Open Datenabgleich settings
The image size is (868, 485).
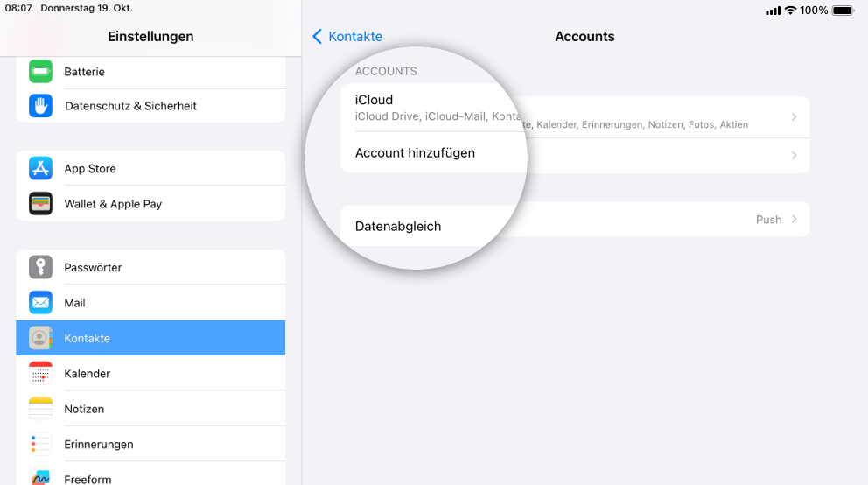click(x=575, y=221)
